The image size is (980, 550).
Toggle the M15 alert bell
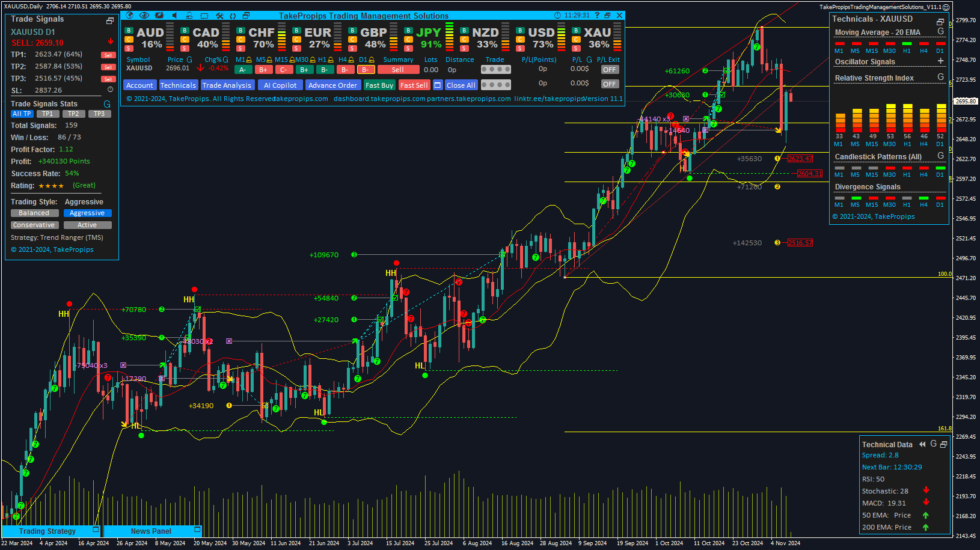[x=292, y=60]
